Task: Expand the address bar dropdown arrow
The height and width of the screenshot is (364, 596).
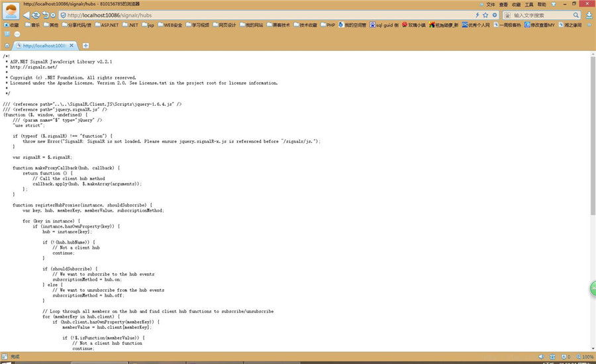Action: tap(494, 15)
